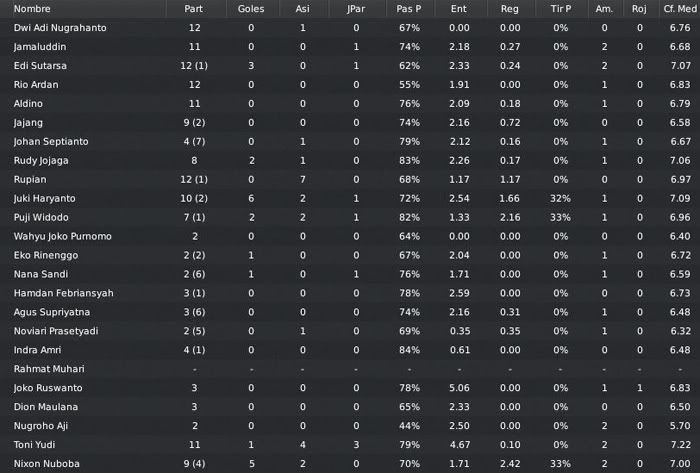Sort players by Pas P header
The width and height of the screenshot is (700, 473).
(x=409, y=9)
